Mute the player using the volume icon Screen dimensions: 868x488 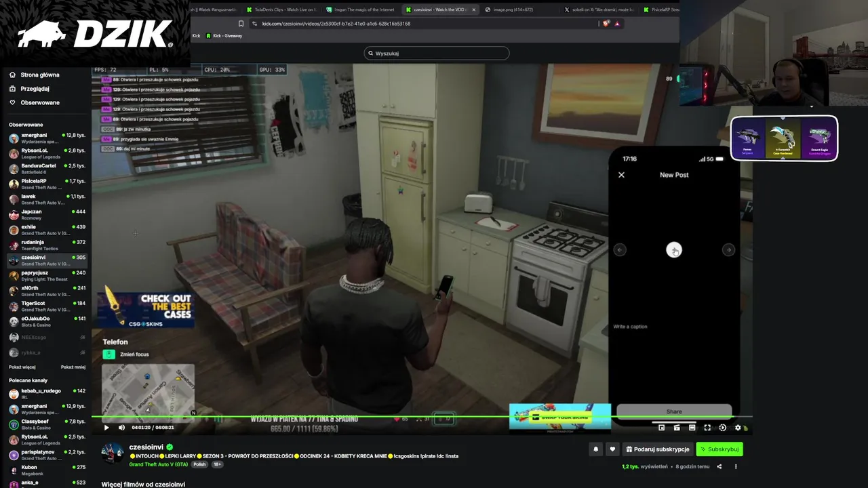(x=121, y=428)
